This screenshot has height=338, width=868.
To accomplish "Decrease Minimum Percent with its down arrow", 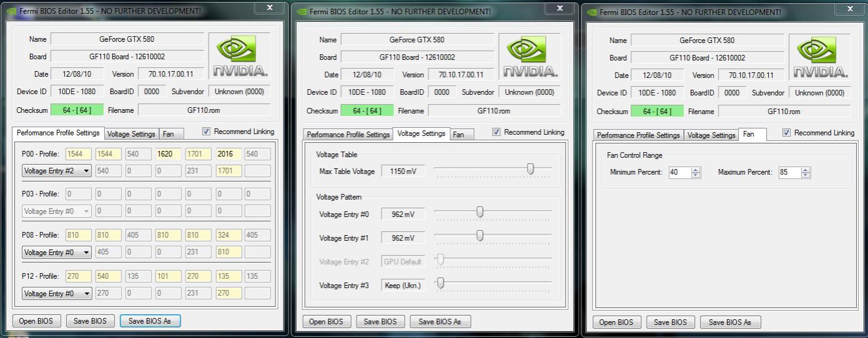I will point(696,175).
